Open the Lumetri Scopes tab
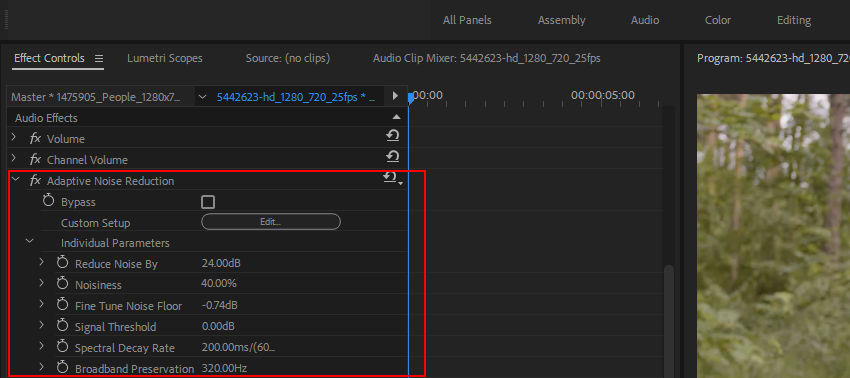Viewport: 850px width, 378px height. tap(165, 58)
